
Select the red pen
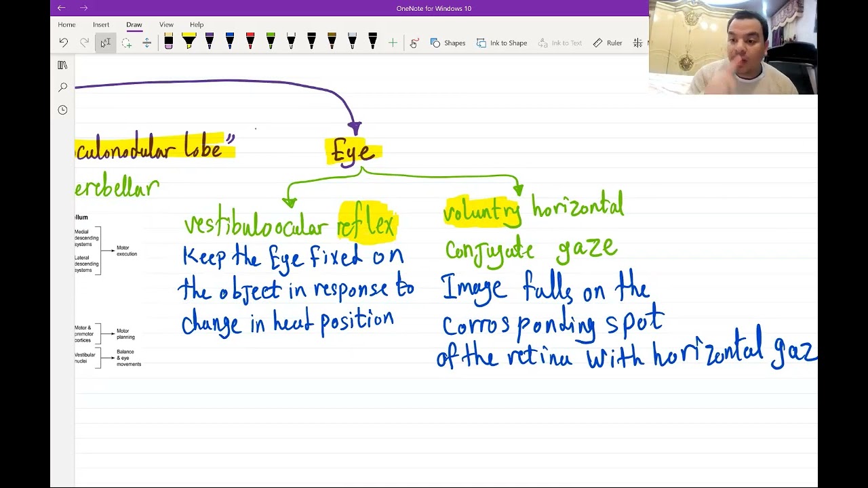[x=250, y=42]
